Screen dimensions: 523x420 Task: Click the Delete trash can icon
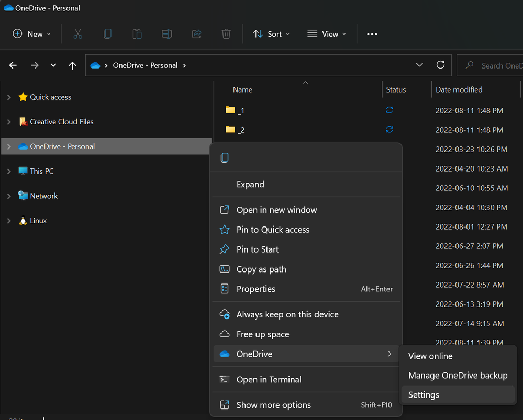pyautogui.click(x=226, y=34)
